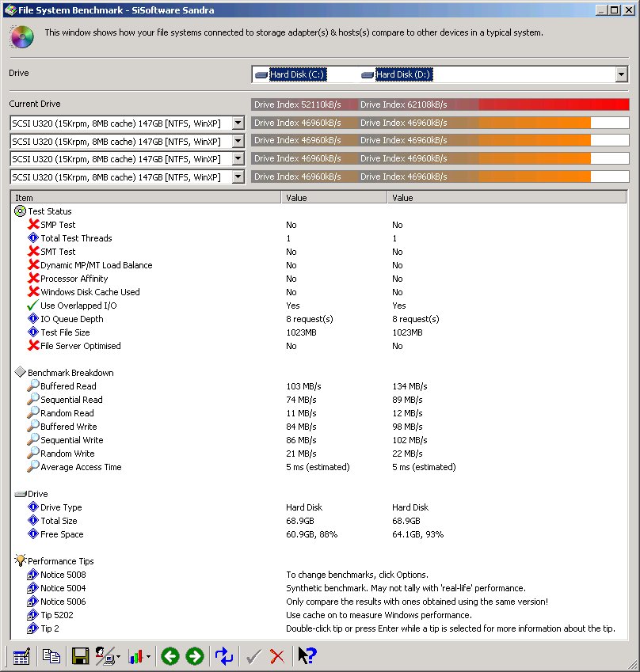Click diamond icon beside Benchmark Breakdown
The height and width of the screenshot is (672, 640).
point(20,372)
